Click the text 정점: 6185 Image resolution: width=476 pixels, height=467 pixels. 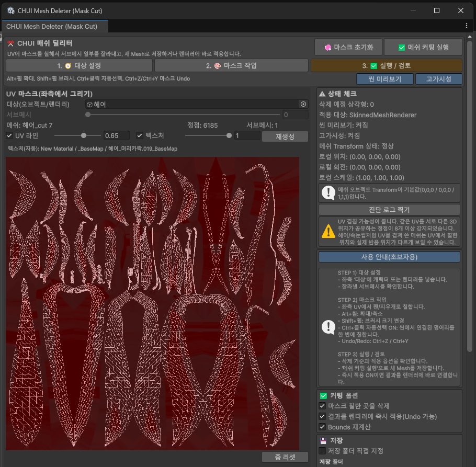pos(202,126)
